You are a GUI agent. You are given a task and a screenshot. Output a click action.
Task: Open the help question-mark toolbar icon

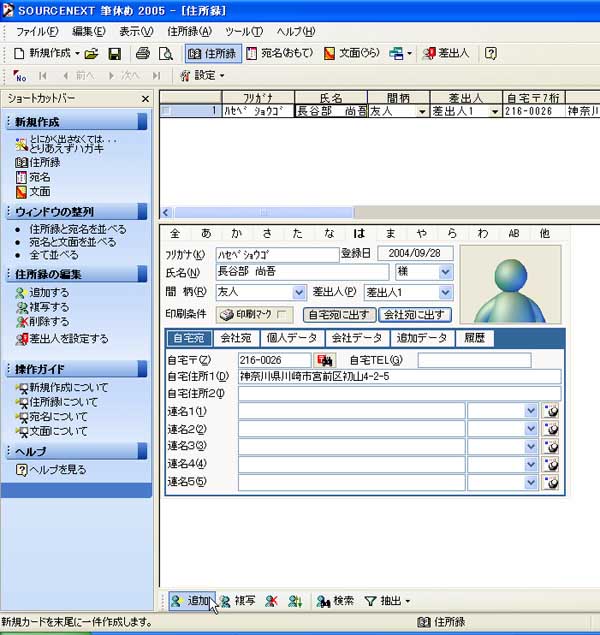[490, 53]
